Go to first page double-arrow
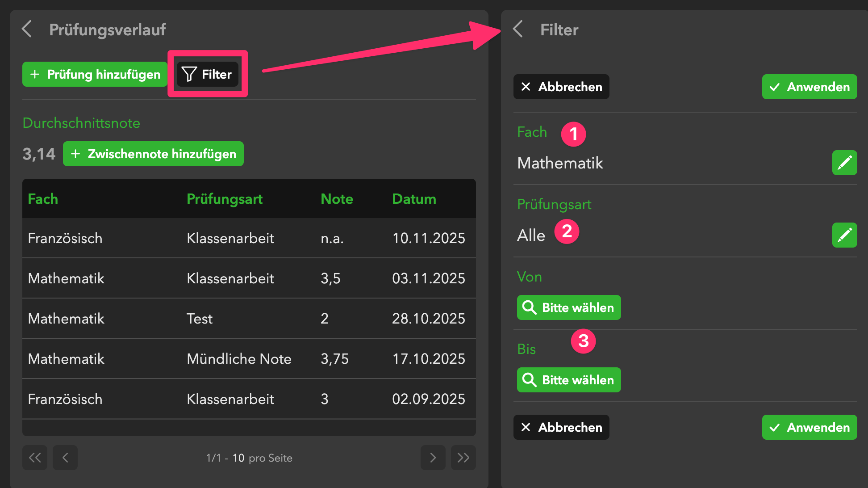Image resolution: width=868 pixels, height=488 pixels. [35, 458]
